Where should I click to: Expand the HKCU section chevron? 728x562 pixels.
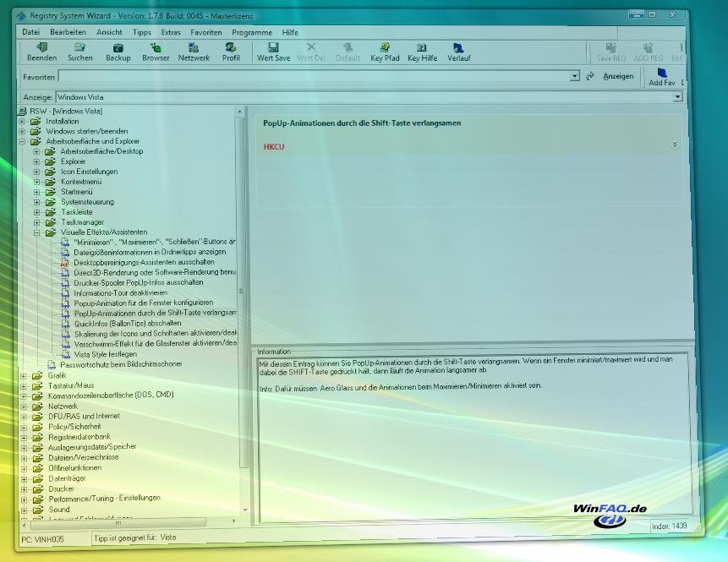click(x=675, y=145)
